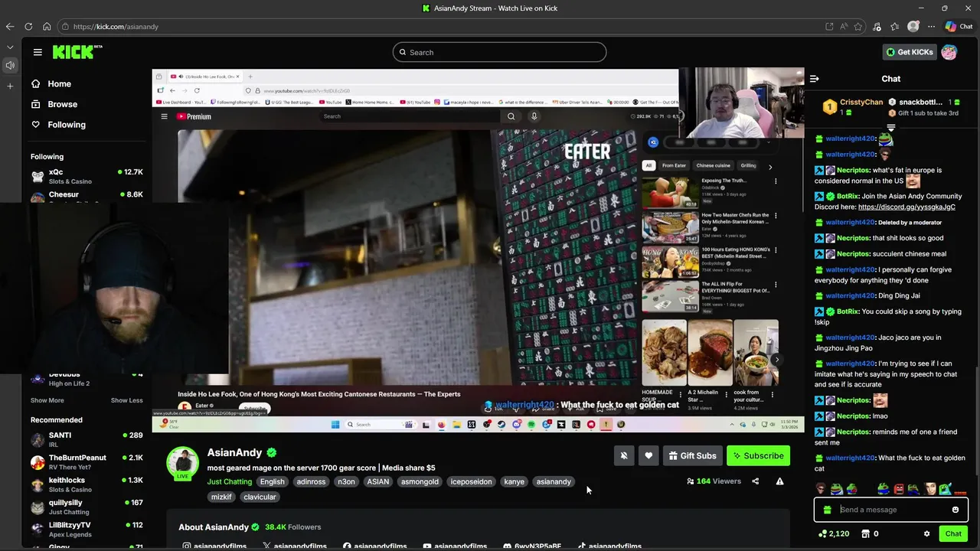Click the heart follow button
Viewport: 980px width, 551px height.
tap(648, 456)
